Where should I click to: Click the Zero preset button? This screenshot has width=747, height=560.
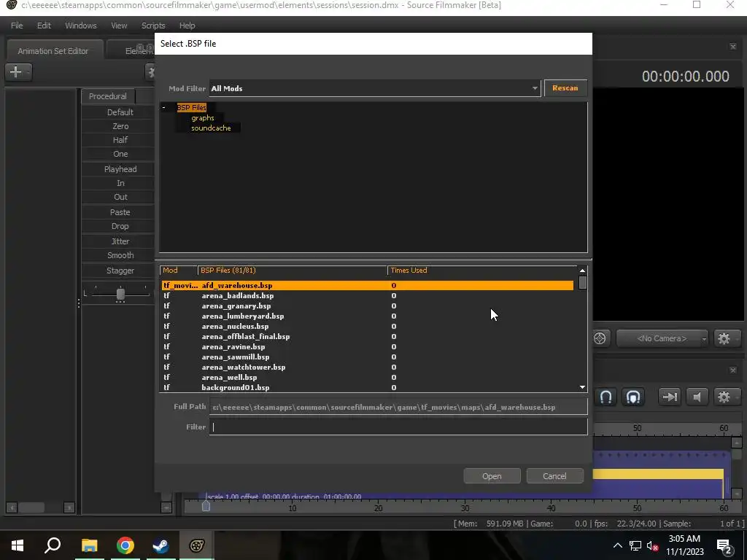pyautogui.click(x=120, y=126)
